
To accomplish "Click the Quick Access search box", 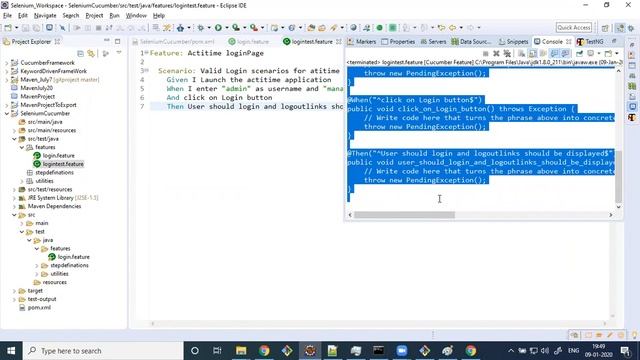I will tap(573, 27).
